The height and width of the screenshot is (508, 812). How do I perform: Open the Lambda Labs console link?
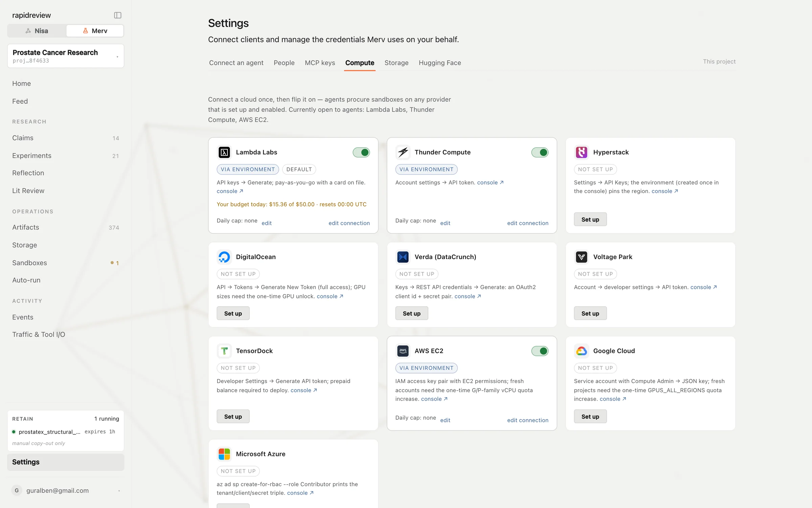(x=230, y=191)
